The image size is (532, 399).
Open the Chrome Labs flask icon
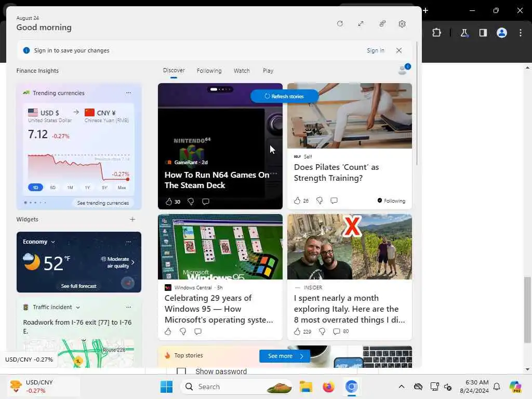click(x=464, y=33)
